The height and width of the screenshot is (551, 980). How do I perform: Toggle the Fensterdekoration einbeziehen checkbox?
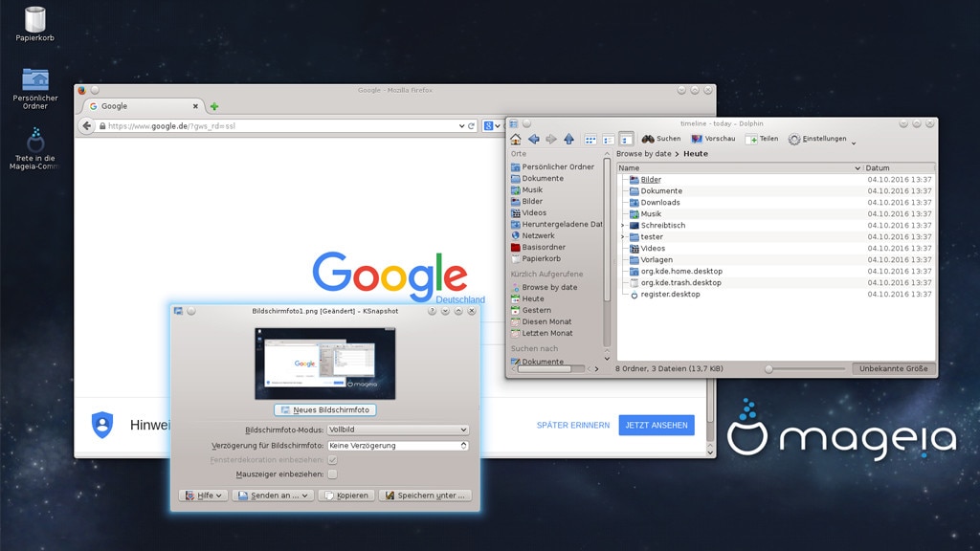[x=333, y=459]
